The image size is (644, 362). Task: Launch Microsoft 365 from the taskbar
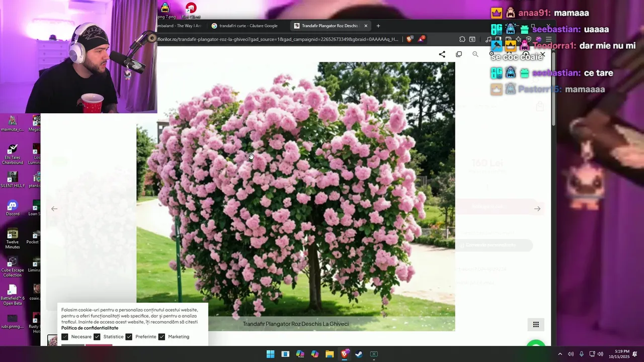click(x=300, y=354)
